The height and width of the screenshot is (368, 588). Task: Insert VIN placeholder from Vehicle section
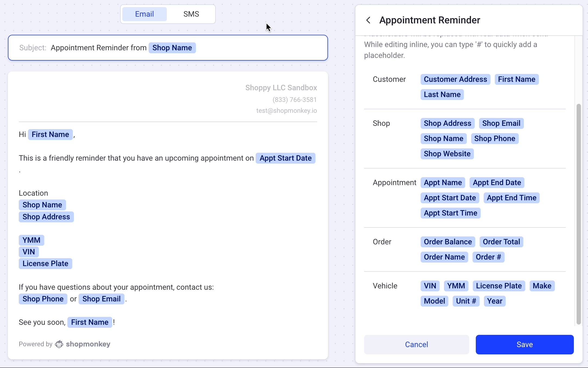pos(430,286)
